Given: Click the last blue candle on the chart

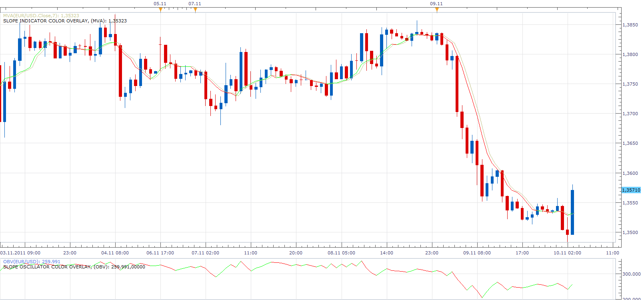Looking at the screenshot, I should coord(572,212).
